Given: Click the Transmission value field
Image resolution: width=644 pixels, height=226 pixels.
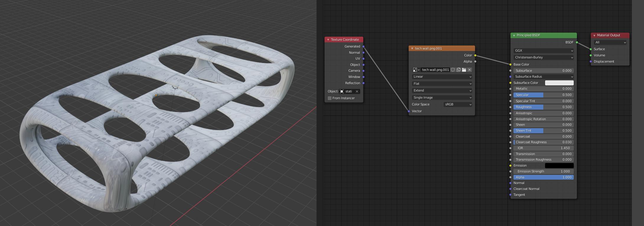Looking at the screenshot, I should [x=544, y=154].
